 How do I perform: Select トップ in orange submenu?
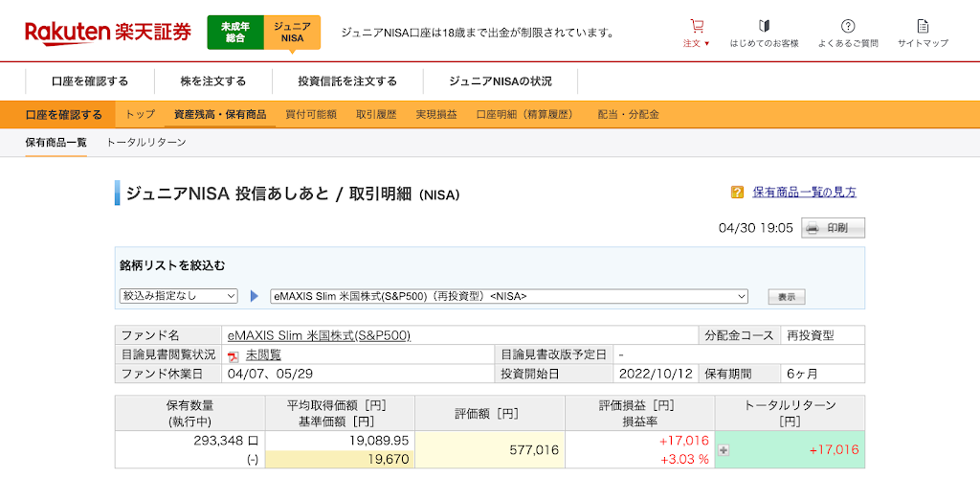140,114
